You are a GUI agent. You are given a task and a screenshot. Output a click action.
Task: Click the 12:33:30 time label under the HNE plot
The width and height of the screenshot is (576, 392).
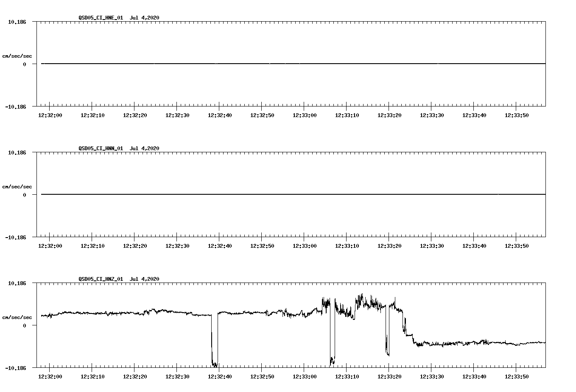432,115
